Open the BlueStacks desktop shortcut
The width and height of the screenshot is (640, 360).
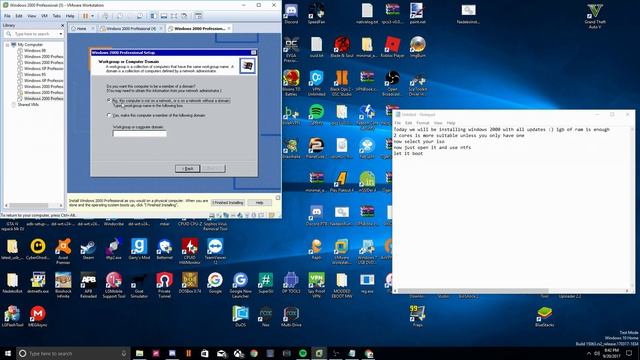544,316
